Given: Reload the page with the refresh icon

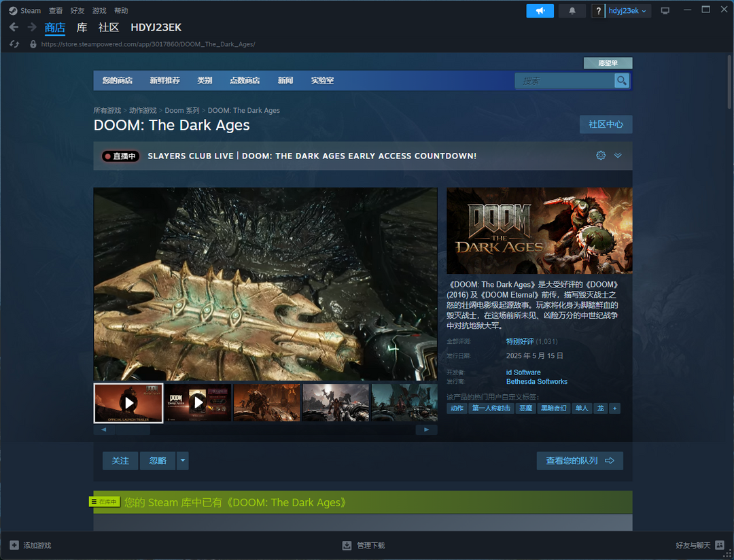Looking at the screenshot, I should (14, 44).
